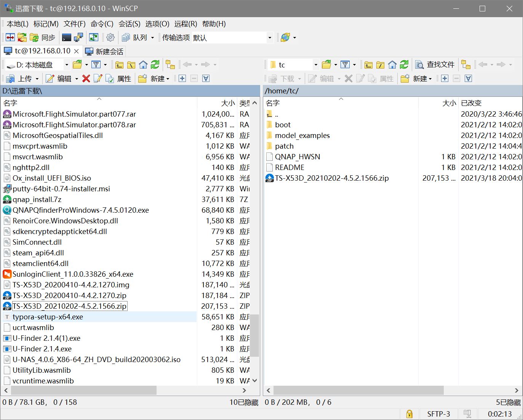
Task: Toggle synchronized browsing icon
Action: click(94, 37)
